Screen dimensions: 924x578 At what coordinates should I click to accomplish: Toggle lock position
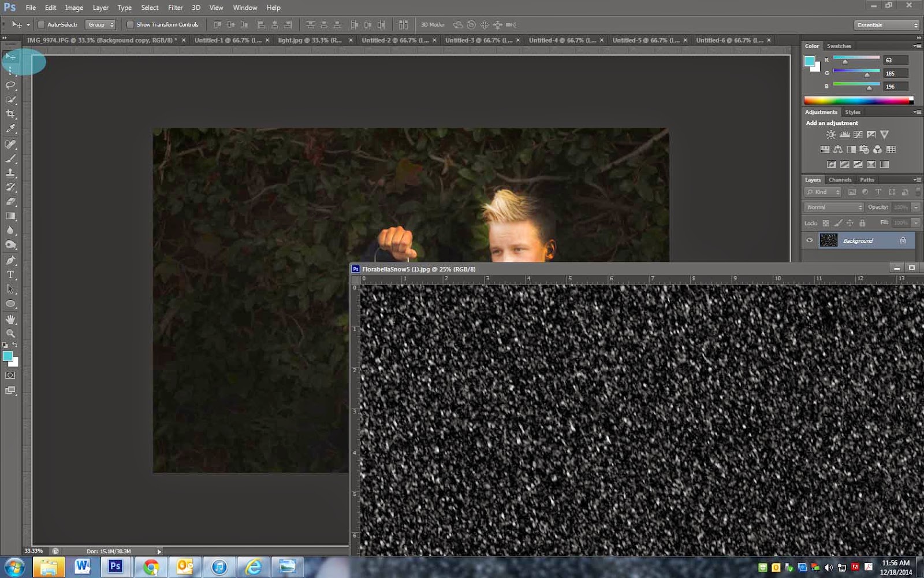pos(850,223)
